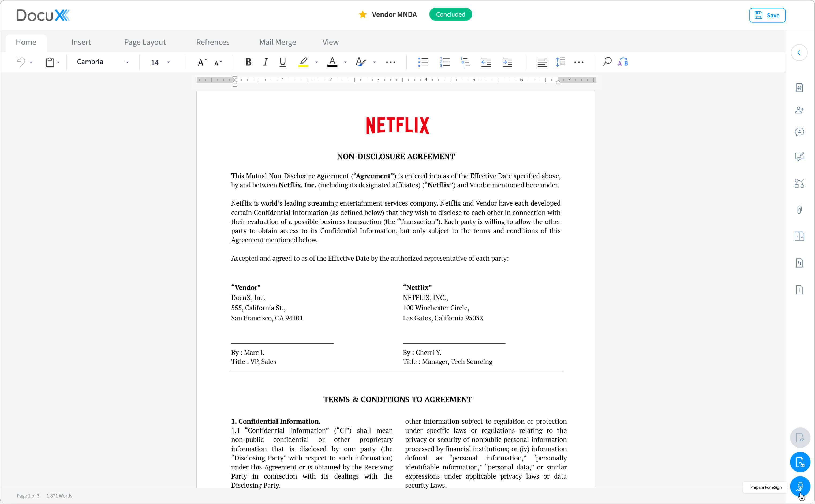Toggle Underline formatting
The image size is (815, 504).
point(283,62)
